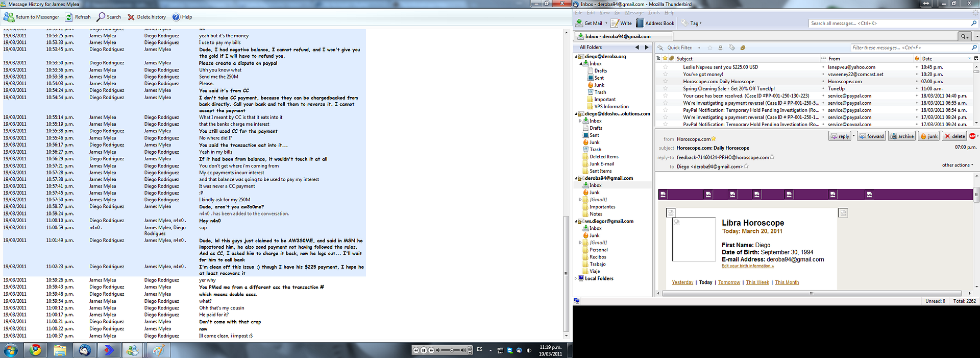This screenshot has width=980, height=358.
Task: Open VPS Information folder
Action: [608, 107]
